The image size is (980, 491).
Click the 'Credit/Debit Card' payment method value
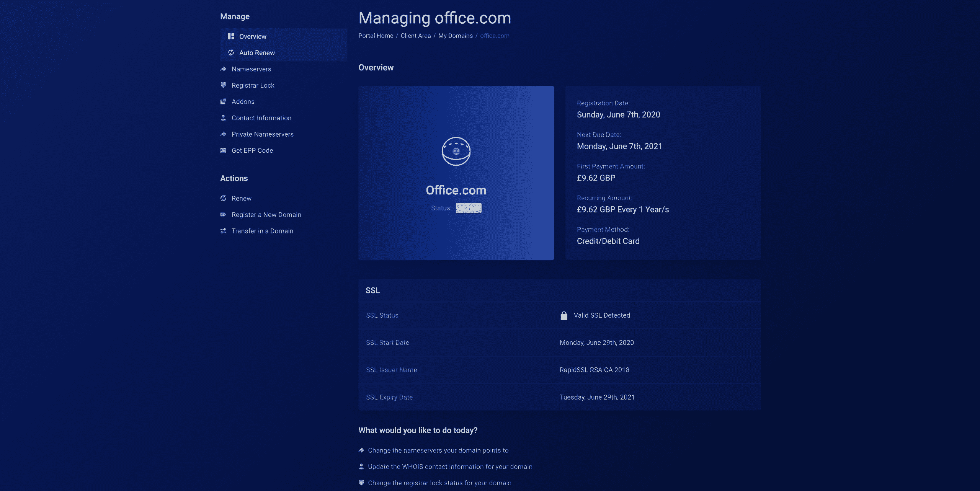click(x=608, y=241)
